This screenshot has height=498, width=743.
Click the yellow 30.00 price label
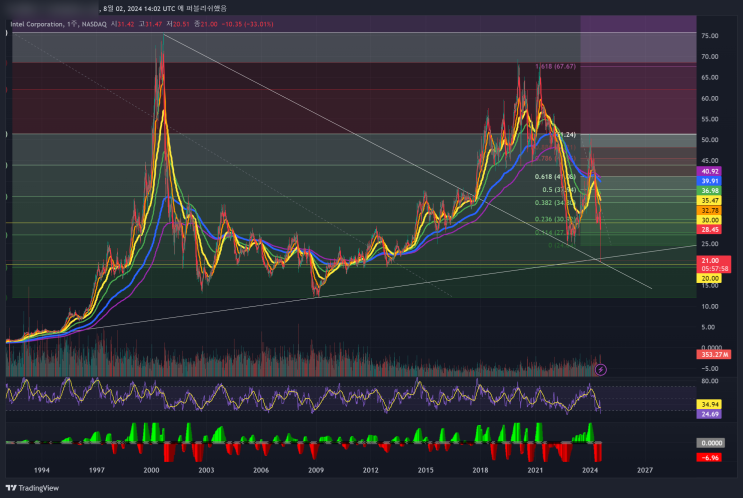coord(709,220)
